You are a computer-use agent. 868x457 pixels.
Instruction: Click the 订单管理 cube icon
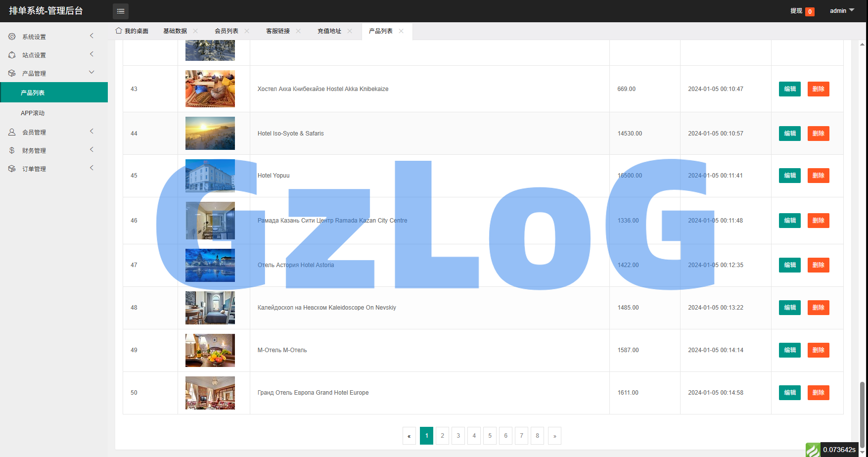click(x=12, y=169)
